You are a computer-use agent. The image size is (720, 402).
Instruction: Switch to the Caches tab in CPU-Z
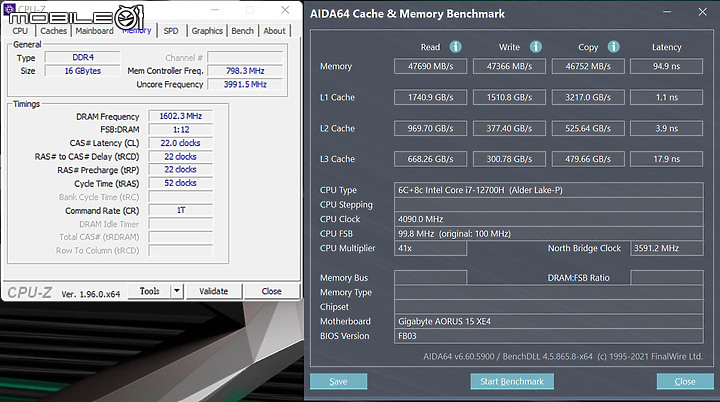click(53, 31)
